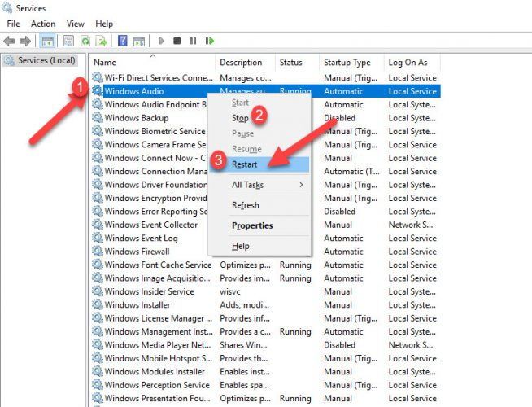Click the blue Help toolbar icon
Image resolution: width=532 pixels, height=407 pixels.
tap(123, 41)
